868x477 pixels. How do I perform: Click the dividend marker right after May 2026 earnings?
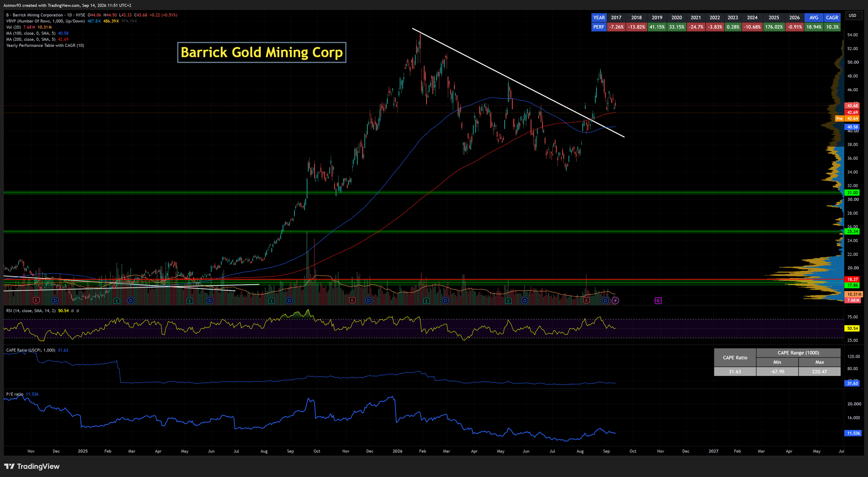pos(525,300)
